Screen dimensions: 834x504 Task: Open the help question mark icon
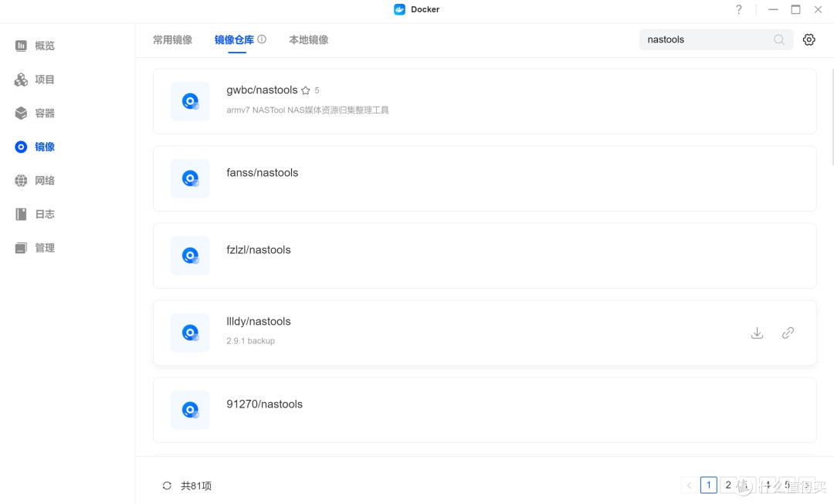pyautogui.click(x=739, y=9)
